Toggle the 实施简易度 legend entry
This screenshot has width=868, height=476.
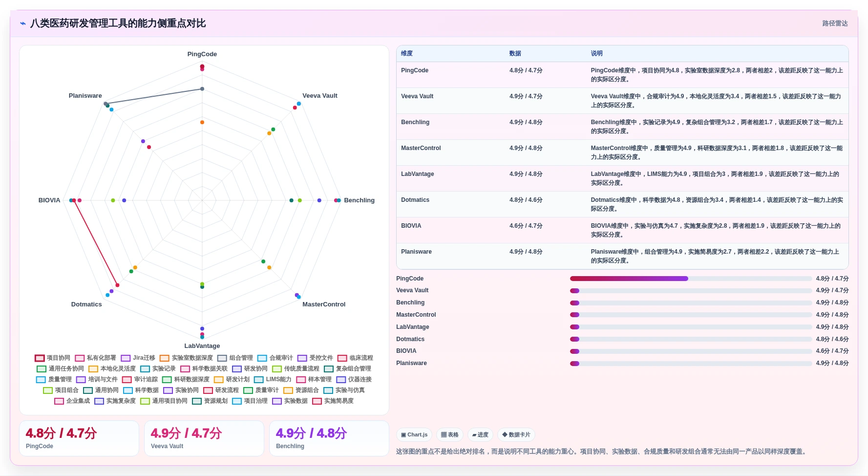333,401
